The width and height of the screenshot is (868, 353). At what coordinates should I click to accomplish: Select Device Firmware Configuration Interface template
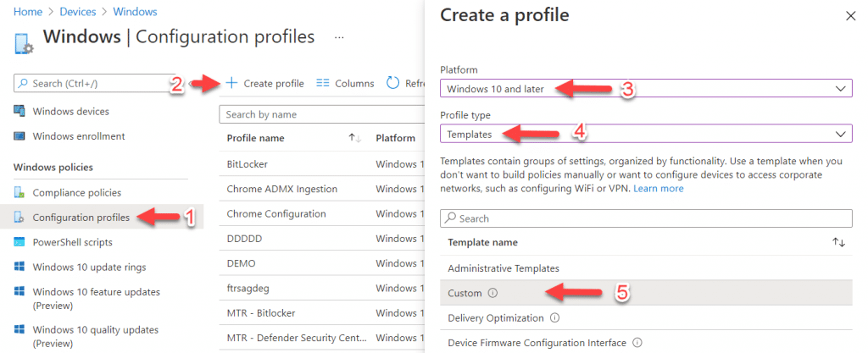(x=537, y=343)
